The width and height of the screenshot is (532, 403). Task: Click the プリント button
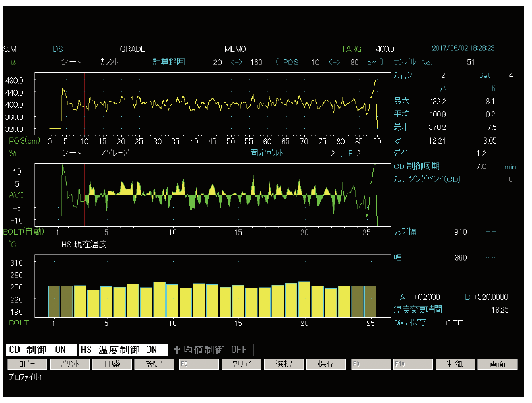(x=69, y=364)
